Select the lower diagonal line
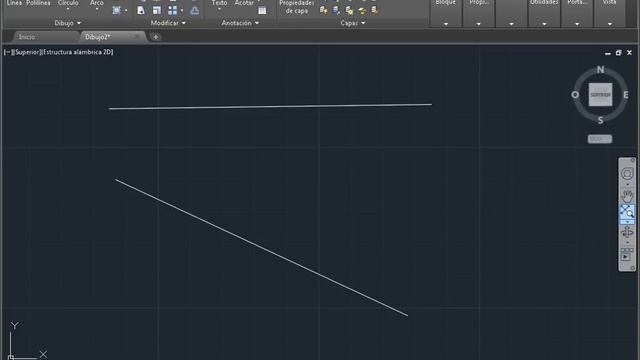This screenshot has width=640, height=360. point(261,247)
